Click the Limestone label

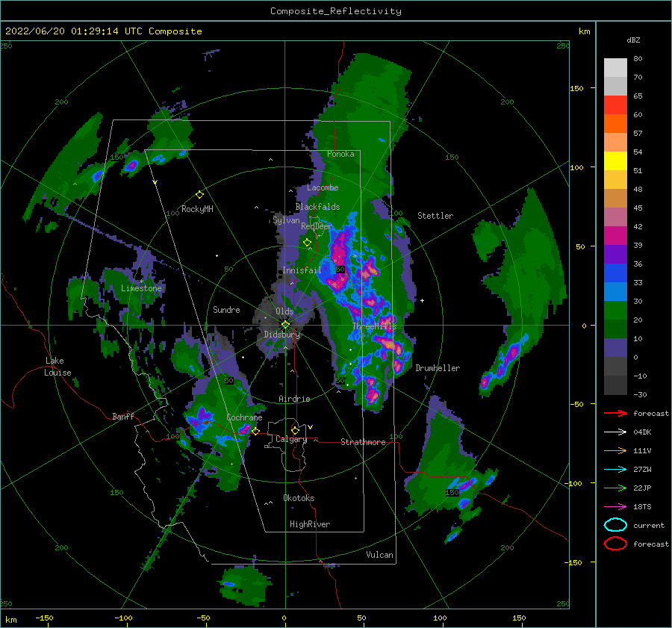(141, 288)
